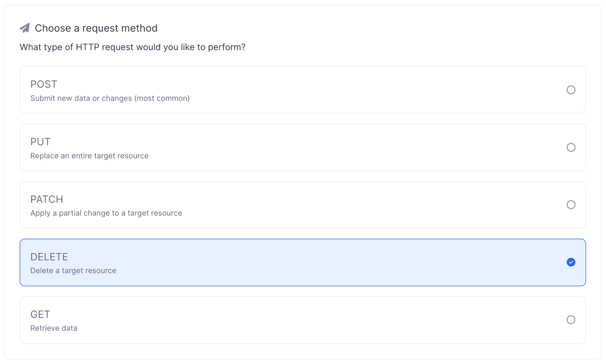The width and height of the screenshot is (606, 364).
Task: Click 'Apply a partial change' description text
Action: click(x=106, y=213)
